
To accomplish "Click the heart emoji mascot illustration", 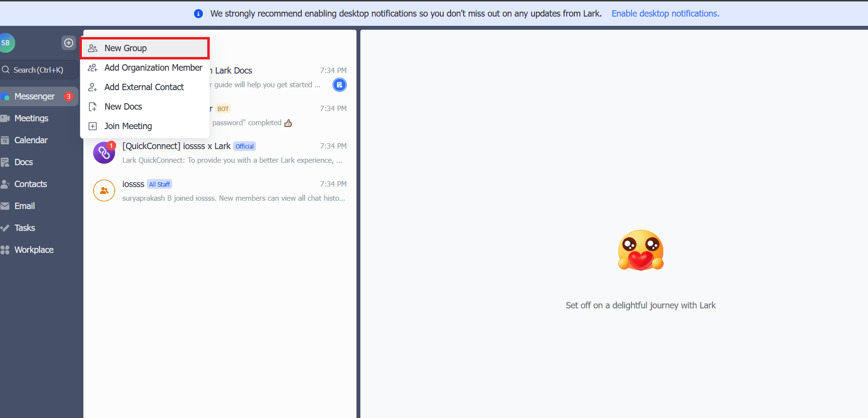I will tap(641, 250).
